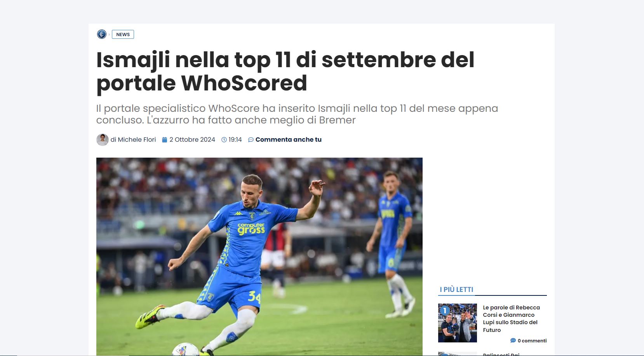Click the article subtitle about WhoScore
This screenshot has width=644, height=356.
tap(297, 114)
